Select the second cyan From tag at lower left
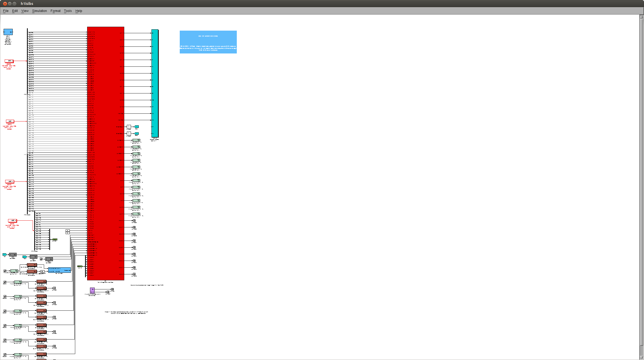 [25, 257]
